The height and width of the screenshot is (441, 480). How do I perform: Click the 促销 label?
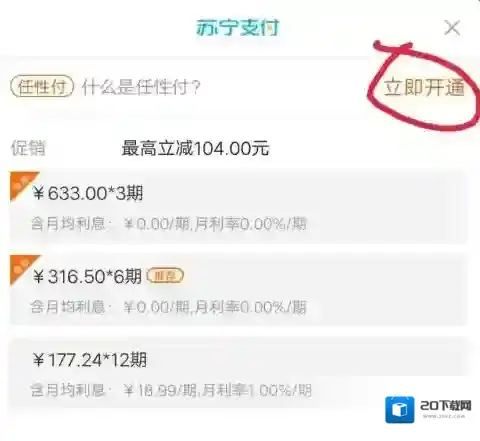[x=28, y=148]
